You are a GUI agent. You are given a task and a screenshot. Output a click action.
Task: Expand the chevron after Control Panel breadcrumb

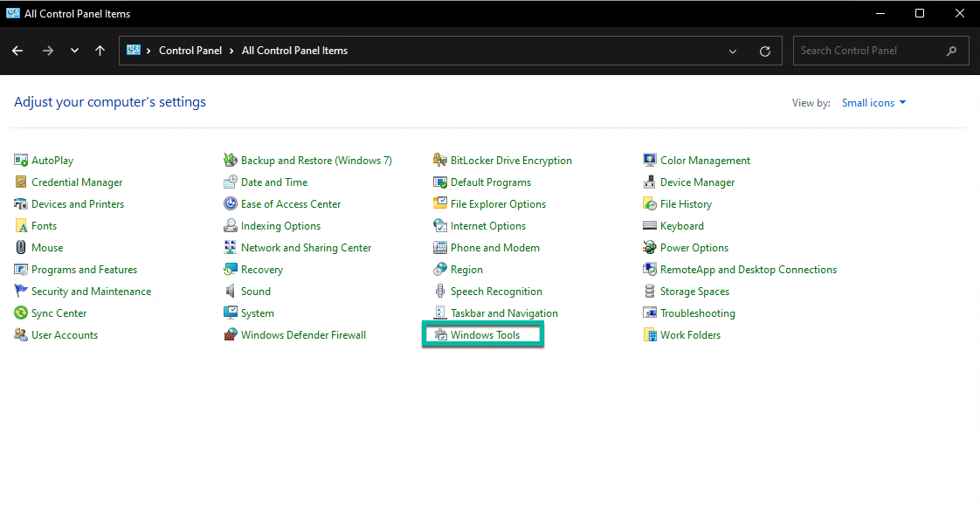(x=231, y=51)
